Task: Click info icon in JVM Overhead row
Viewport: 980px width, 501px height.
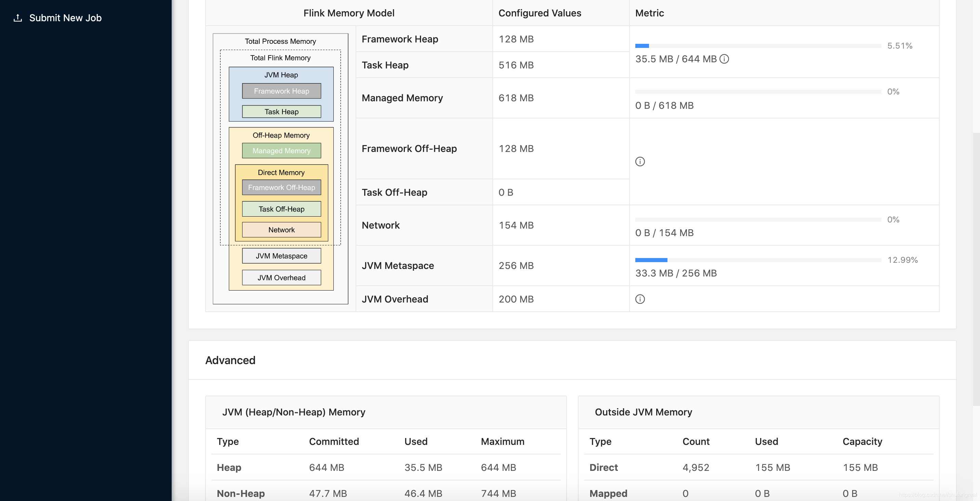Action: pyautogui.click(x=640, y=299)
